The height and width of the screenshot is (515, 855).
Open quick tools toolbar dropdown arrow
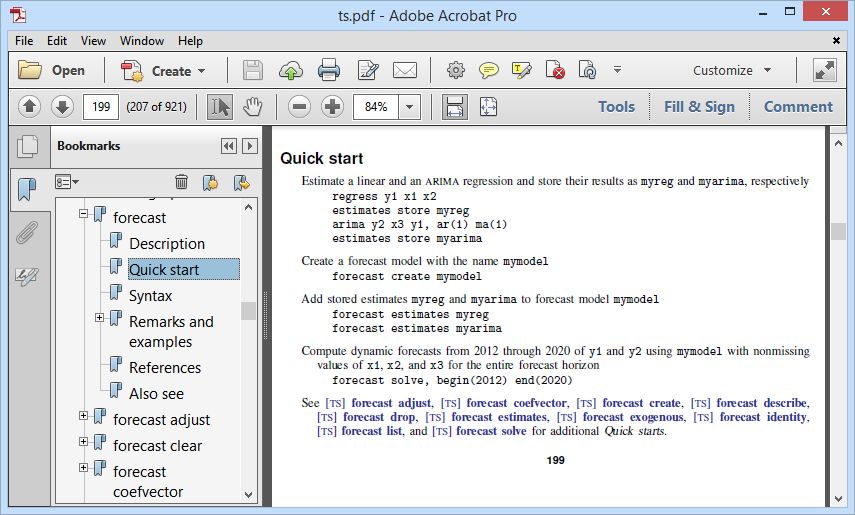click(x=617, y=70)
